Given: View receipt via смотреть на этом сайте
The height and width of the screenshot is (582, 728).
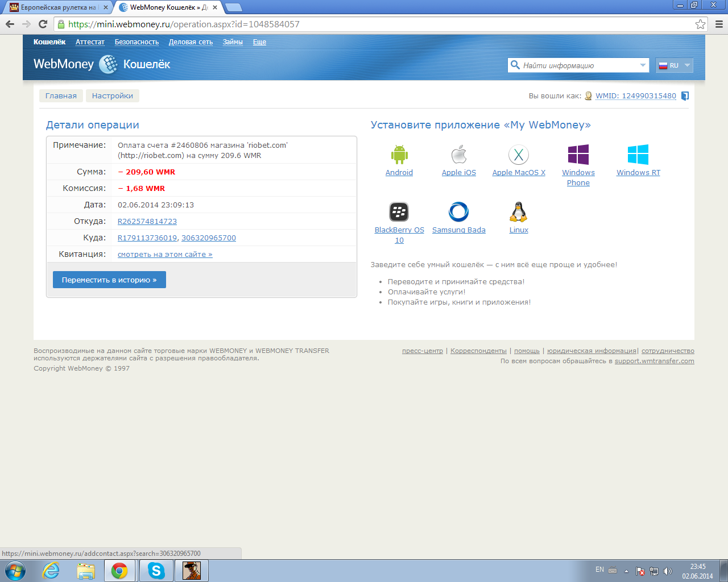Looking at the screenshot, I should [165, 255].
